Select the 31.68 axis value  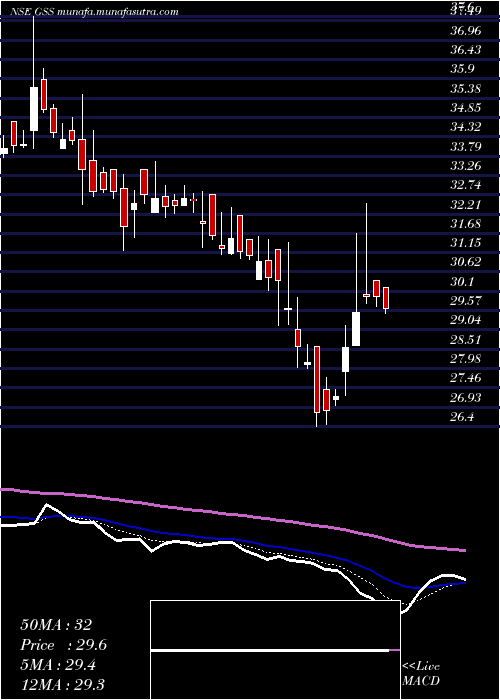tap(466, 224)
